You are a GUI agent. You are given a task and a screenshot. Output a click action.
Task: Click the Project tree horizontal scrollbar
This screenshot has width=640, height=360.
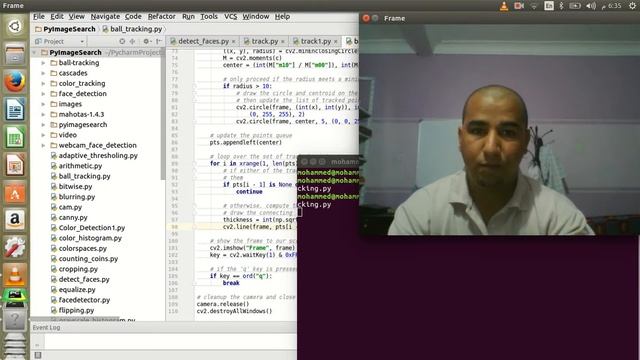[x=76, y=318]
